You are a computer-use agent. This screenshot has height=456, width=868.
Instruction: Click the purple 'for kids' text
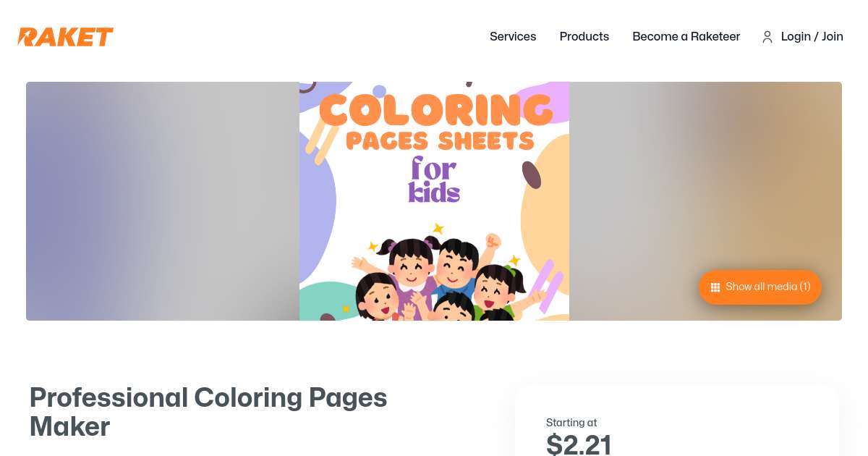(x=434, y=180)
